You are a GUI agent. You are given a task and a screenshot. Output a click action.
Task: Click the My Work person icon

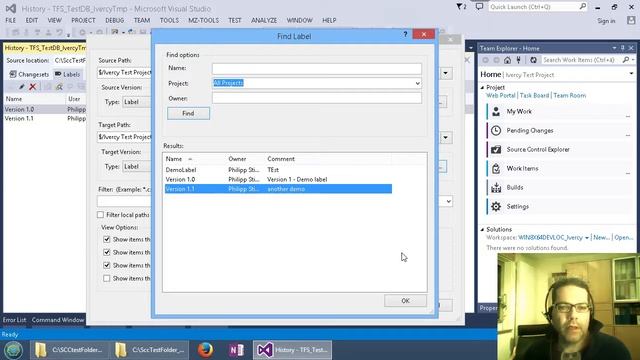[496, 111]
